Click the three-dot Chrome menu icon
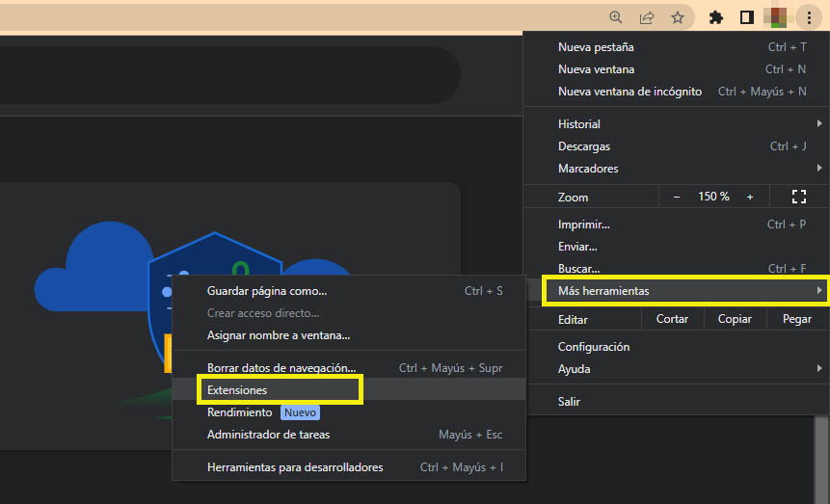 click(810, 17)
